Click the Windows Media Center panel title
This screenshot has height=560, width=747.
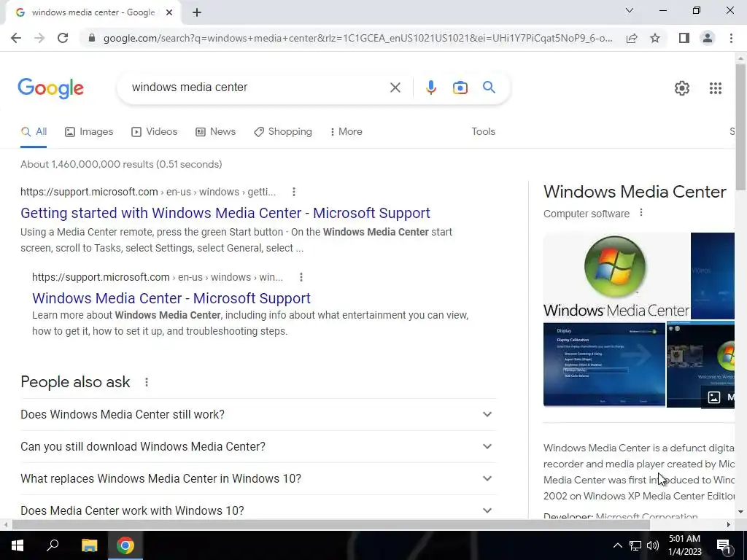635,192
